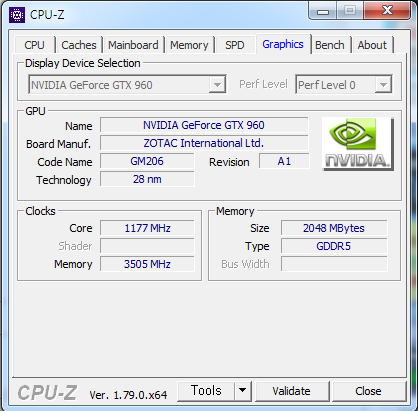This screenshot has width=418, height=411.
Task: Open the Tools dropdown arrow
Action: [x=242, y=391]
